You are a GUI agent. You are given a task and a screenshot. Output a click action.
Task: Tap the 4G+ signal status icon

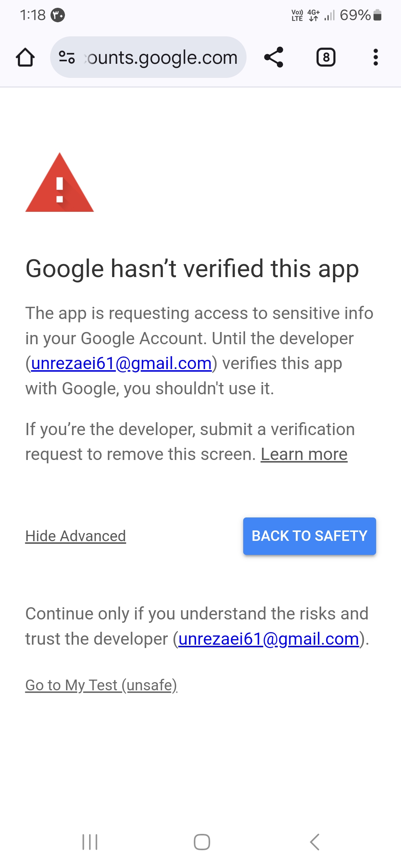point(313,15)
